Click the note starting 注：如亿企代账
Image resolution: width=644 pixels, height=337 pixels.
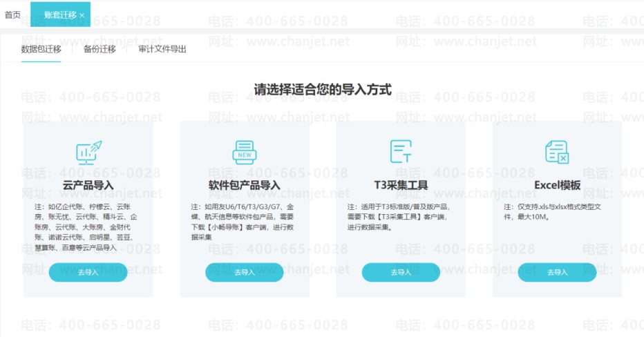[x=86, y=227]
